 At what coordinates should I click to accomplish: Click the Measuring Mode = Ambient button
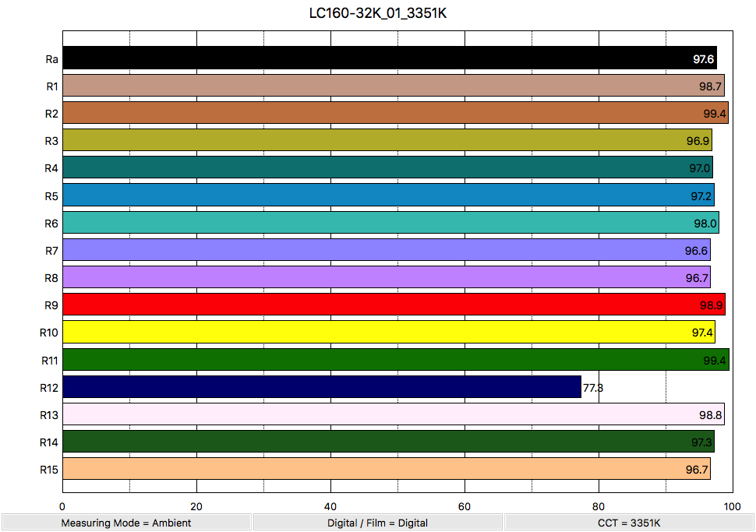(126, 523)
